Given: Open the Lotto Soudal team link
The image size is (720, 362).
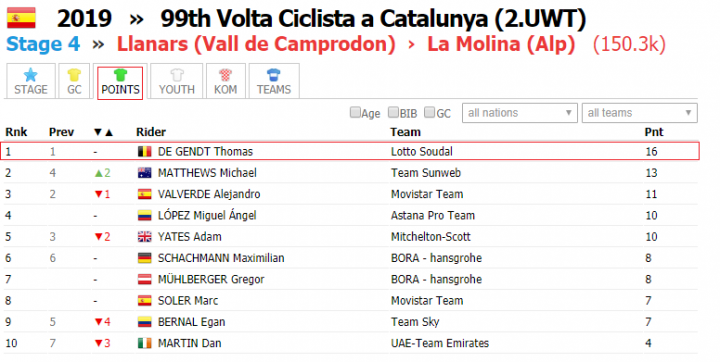Looking at the screenshot, I should click(x=422, y=152).
